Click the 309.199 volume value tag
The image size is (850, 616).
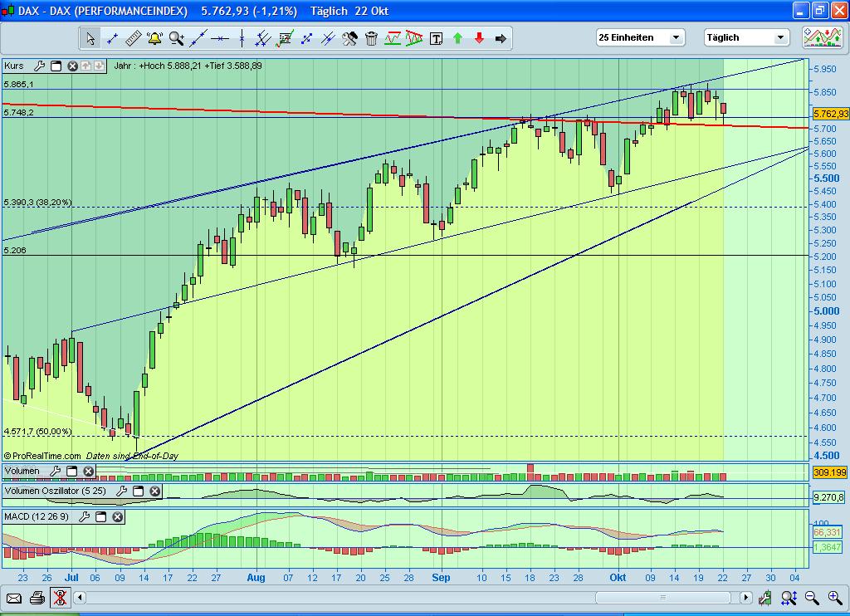(x=830, y=473)
